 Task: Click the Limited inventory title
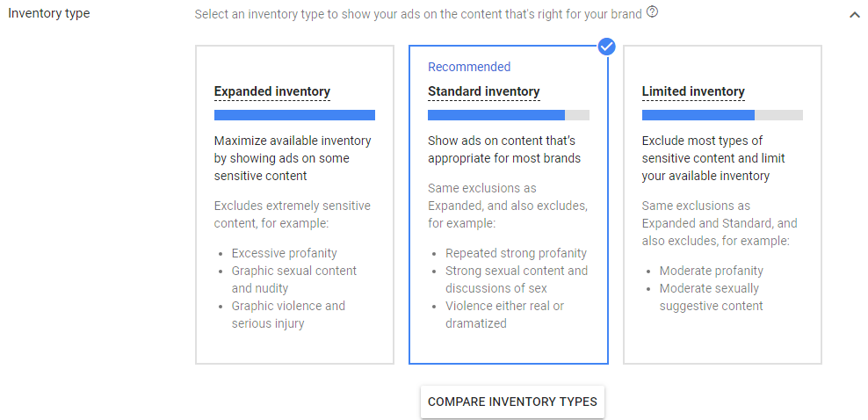693,91
